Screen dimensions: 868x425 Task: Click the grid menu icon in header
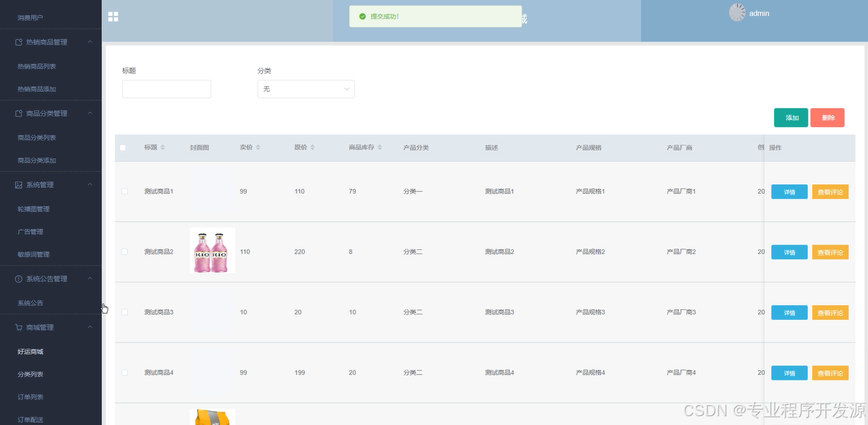(x=113, y=16)
